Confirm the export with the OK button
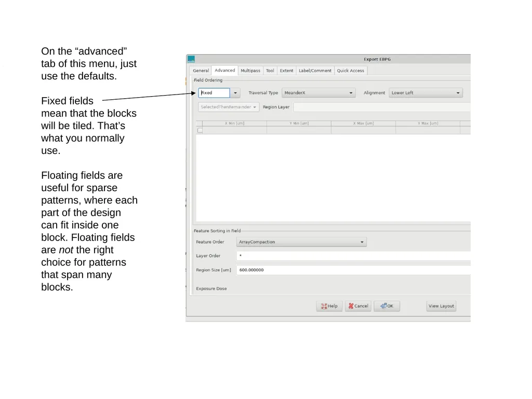532x399 pixels. [x=387, y=306]
